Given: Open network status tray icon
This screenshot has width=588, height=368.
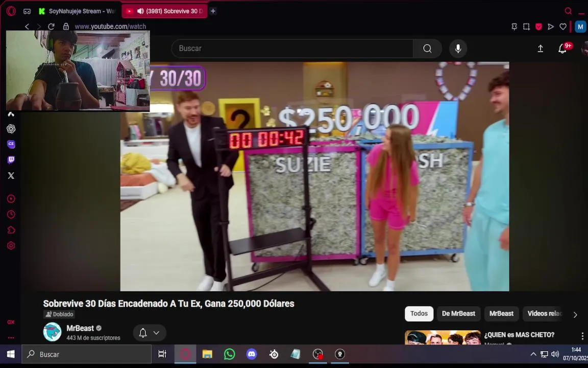Looking at the screenshot, I should tap(544, 354).
